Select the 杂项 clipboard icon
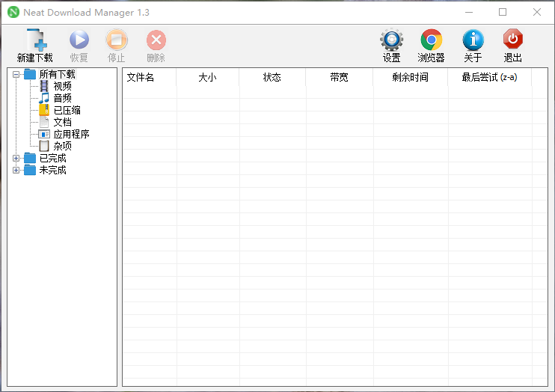 (44, 146)
